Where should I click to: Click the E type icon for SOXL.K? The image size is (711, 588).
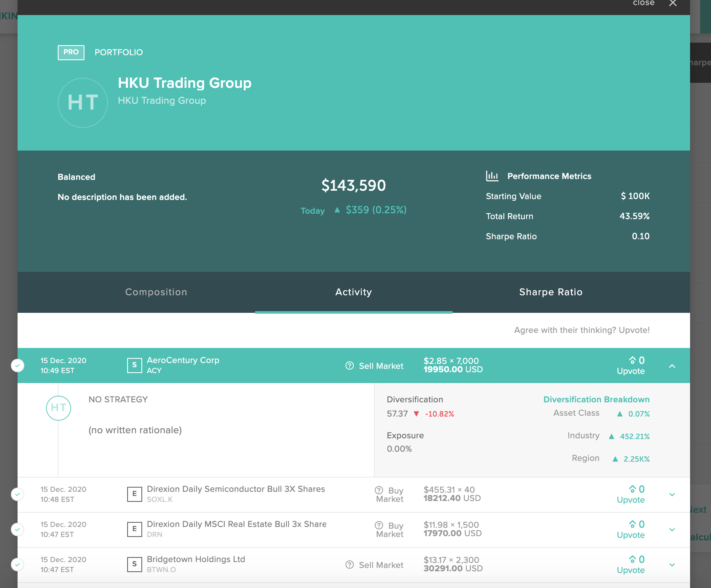point(134,494)
